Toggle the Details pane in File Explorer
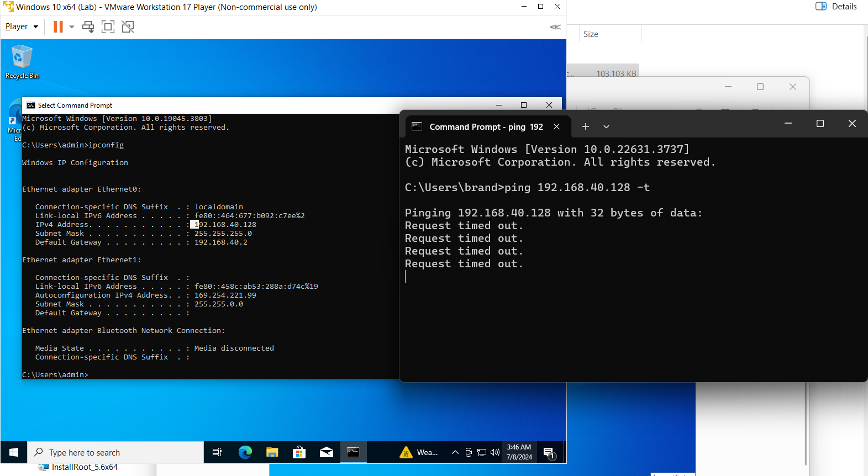 (x=836, y=7)
